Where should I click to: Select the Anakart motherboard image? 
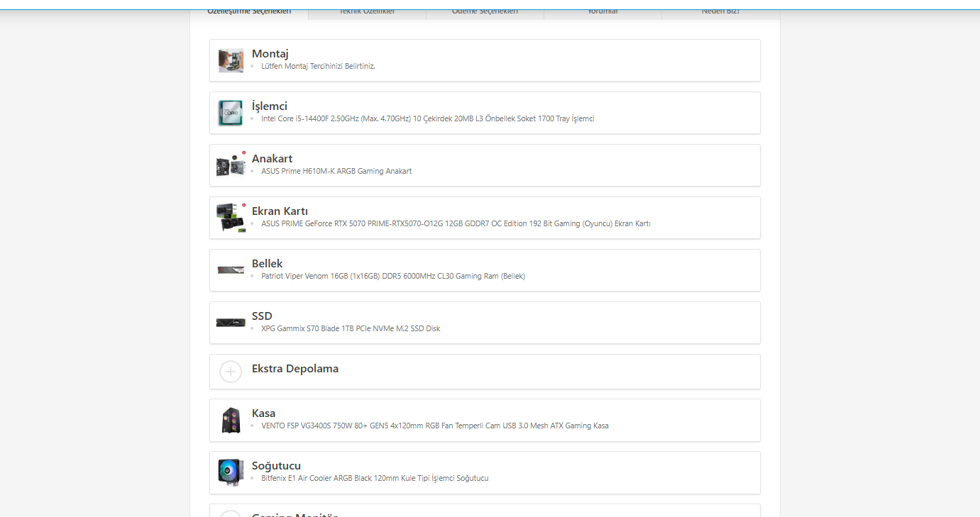(231, 165)
